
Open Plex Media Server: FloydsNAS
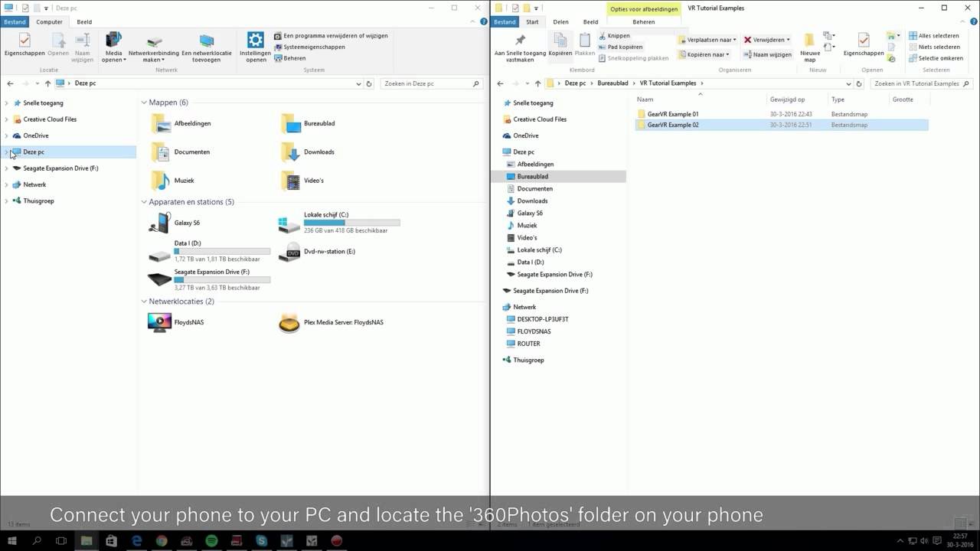(332, 322)
